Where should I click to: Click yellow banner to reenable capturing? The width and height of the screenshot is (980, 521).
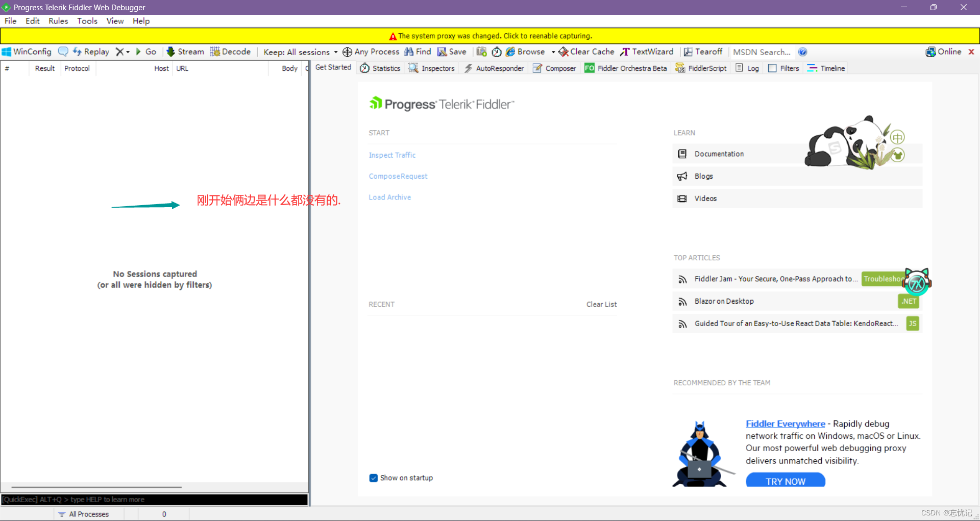tap(490, 36)
